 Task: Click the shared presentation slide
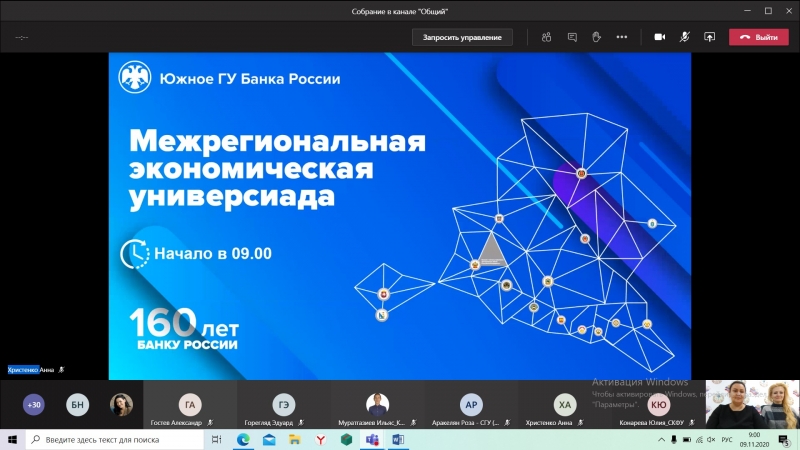399,216
